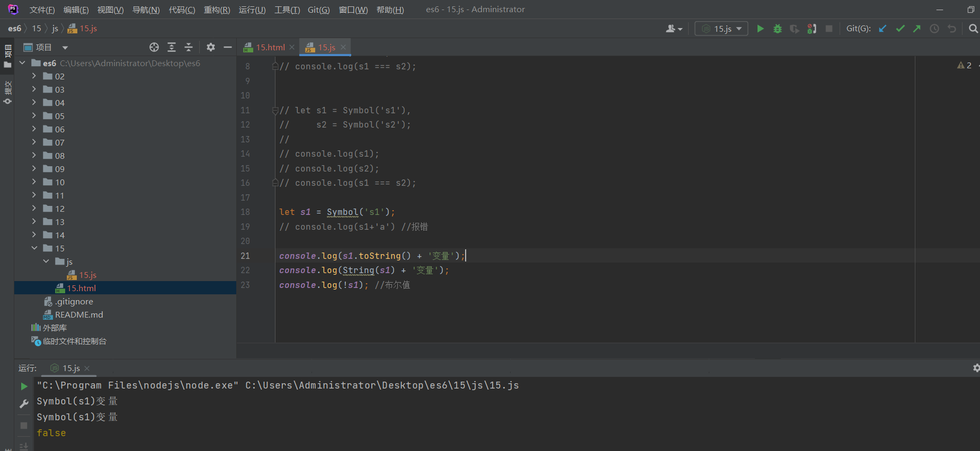Close the 15.js run tab

pos(87,368)
